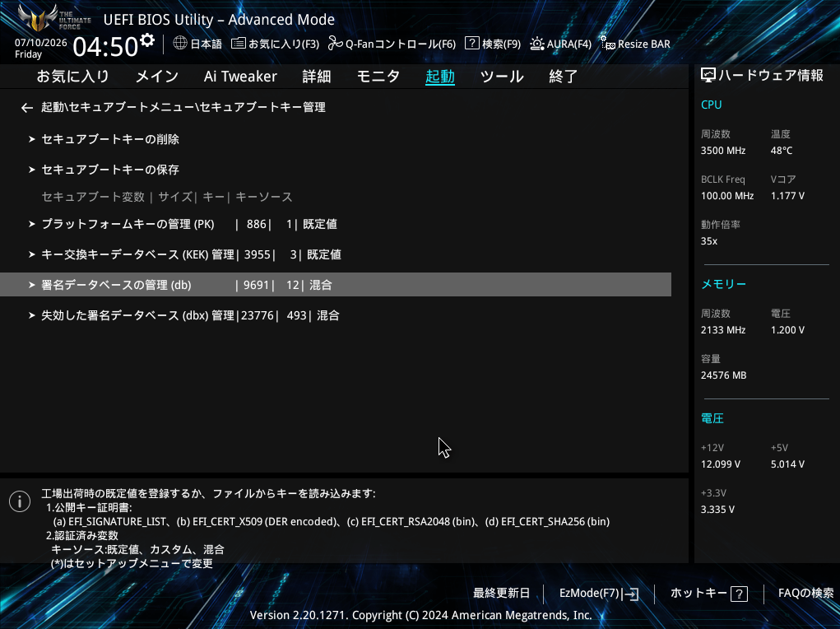Click the 検索(F9) question mark icon
This screenshot has width=840, height=629.
[x=472, y=43]
